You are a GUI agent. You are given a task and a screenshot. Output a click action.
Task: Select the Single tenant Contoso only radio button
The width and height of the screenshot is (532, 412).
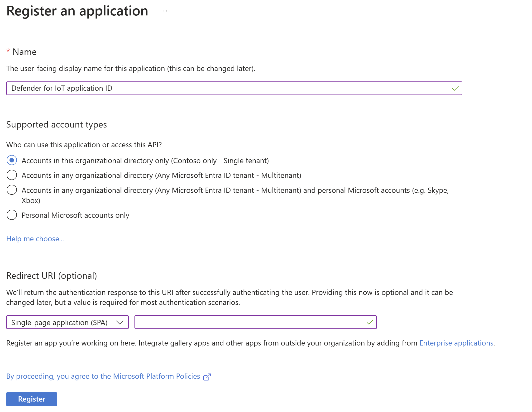(12, 160)
